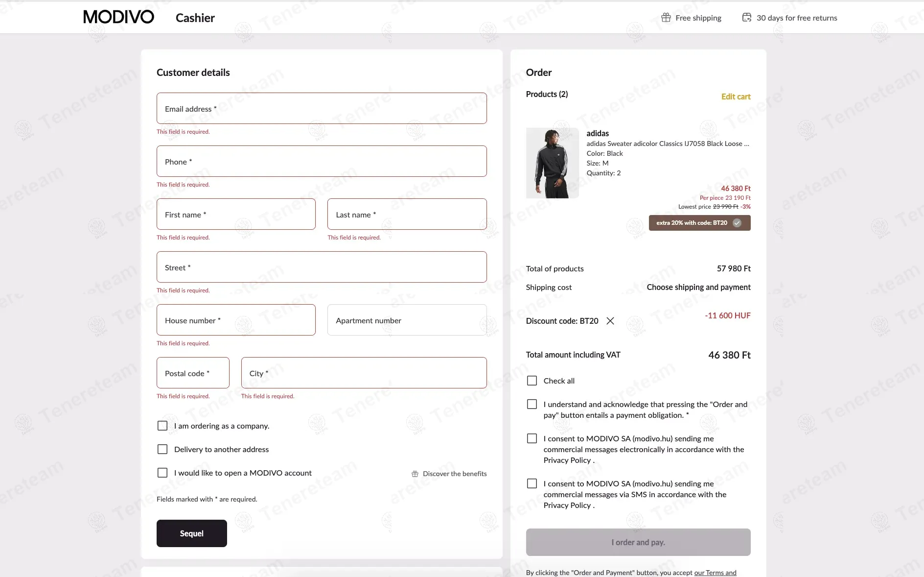Accept the payment obligation acknowledgment checkbox

point(532,404)
